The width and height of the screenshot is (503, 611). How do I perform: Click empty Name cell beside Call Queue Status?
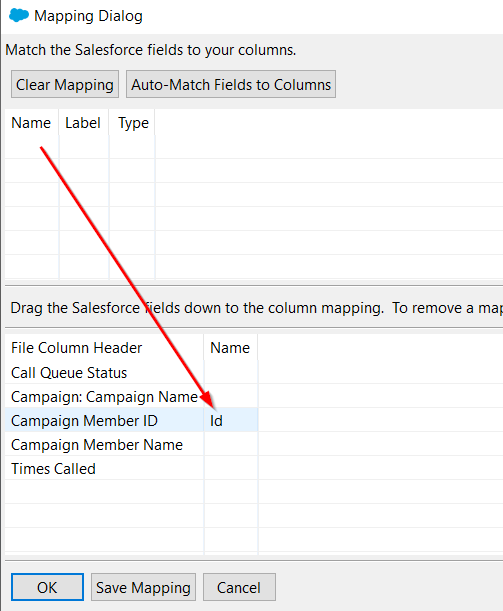pyautogui.click(x=231, y=373)
